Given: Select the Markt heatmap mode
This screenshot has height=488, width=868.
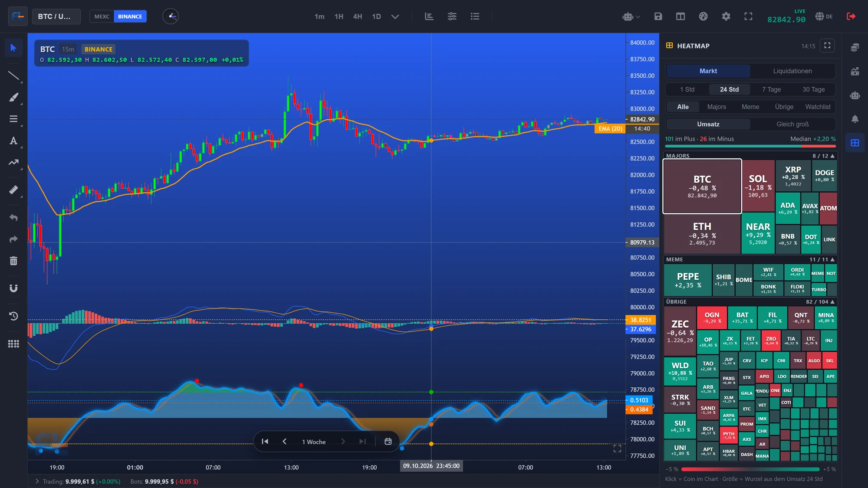Looking at the screenshot, I should coord(708,71).
